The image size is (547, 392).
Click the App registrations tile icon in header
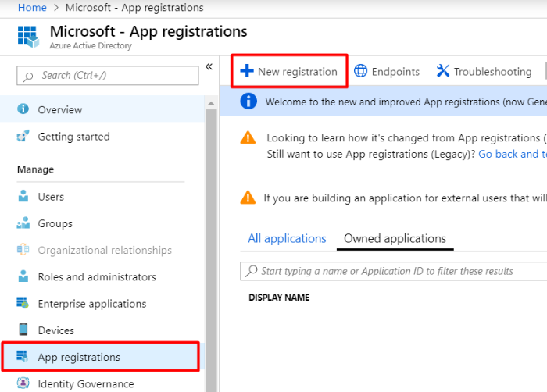pos(28,37)
